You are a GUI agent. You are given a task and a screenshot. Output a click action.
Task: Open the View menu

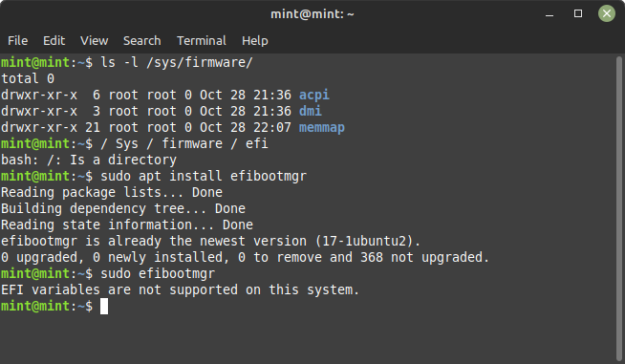click(94, 41)
